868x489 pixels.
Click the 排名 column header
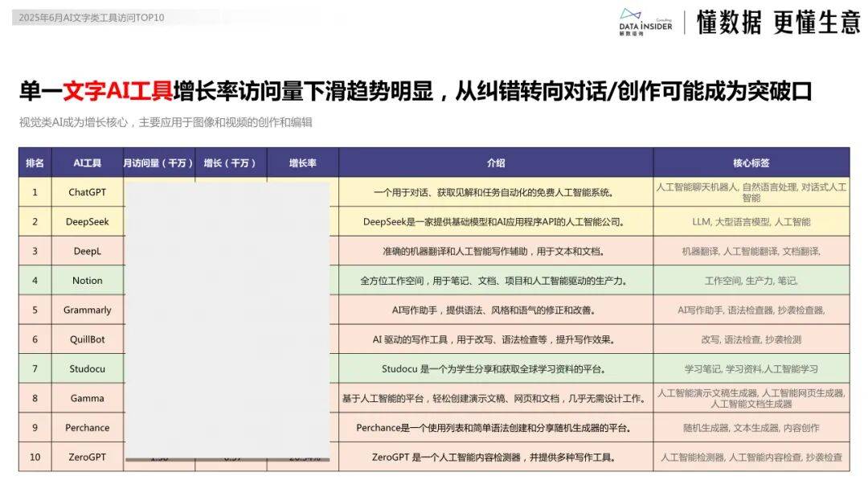coord(35,162)
